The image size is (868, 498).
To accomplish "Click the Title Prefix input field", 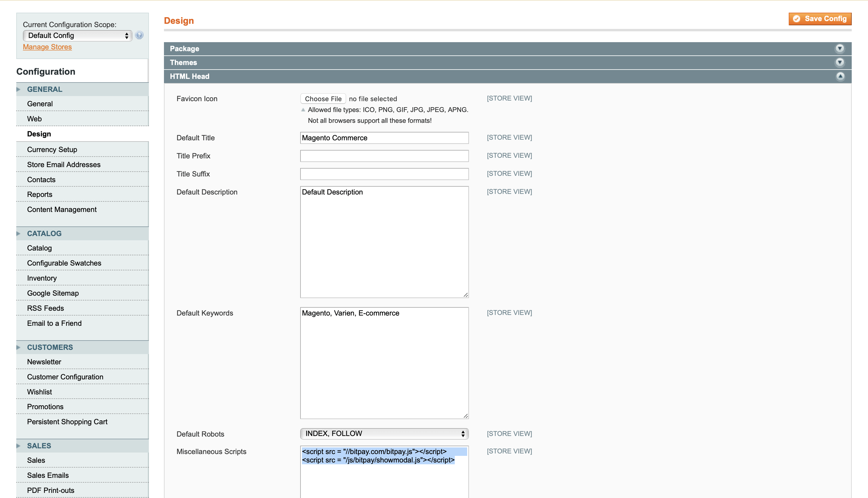I will (x=384, y=156).
